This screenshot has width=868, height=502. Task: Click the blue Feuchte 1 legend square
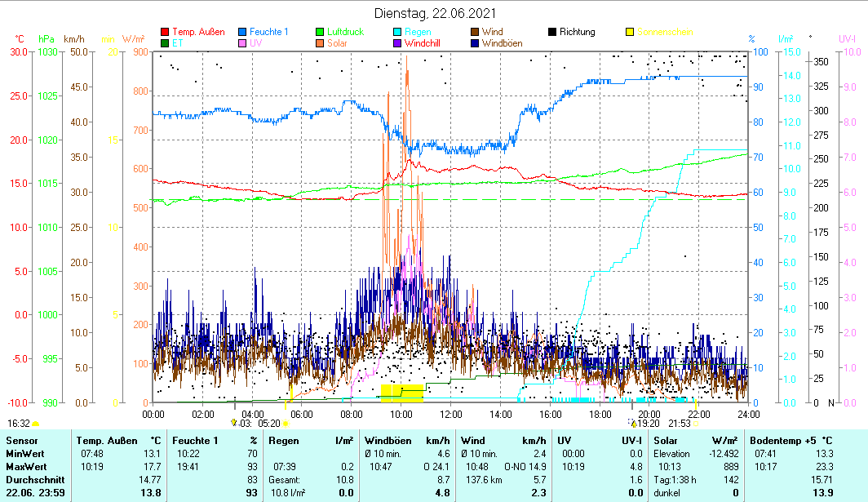[243, 32]
